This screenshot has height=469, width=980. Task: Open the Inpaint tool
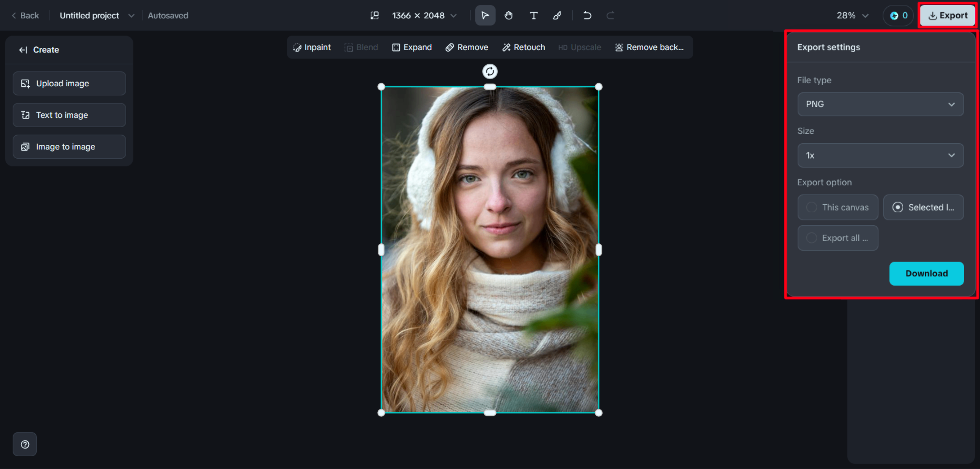(x=312, y=47)
